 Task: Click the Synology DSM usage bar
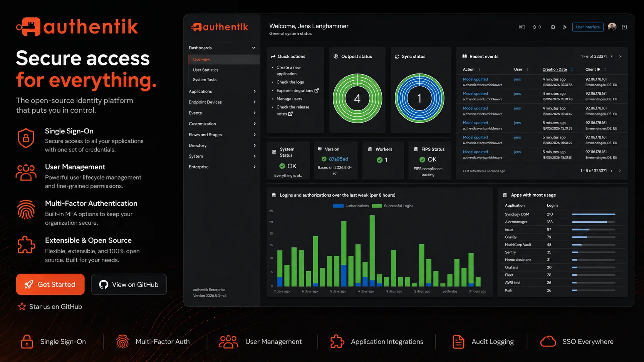[x=594, y=214]
